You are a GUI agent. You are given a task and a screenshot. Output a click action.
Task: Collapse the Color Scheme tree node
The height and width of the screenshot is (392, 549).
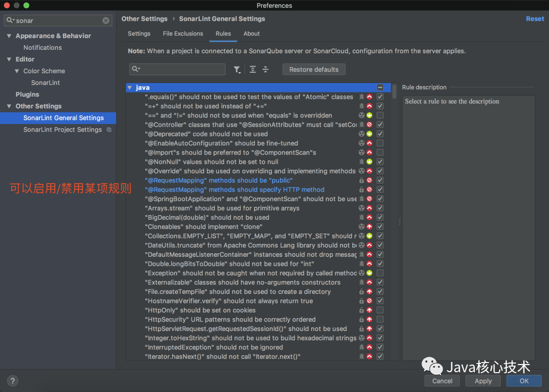(17, 71)
